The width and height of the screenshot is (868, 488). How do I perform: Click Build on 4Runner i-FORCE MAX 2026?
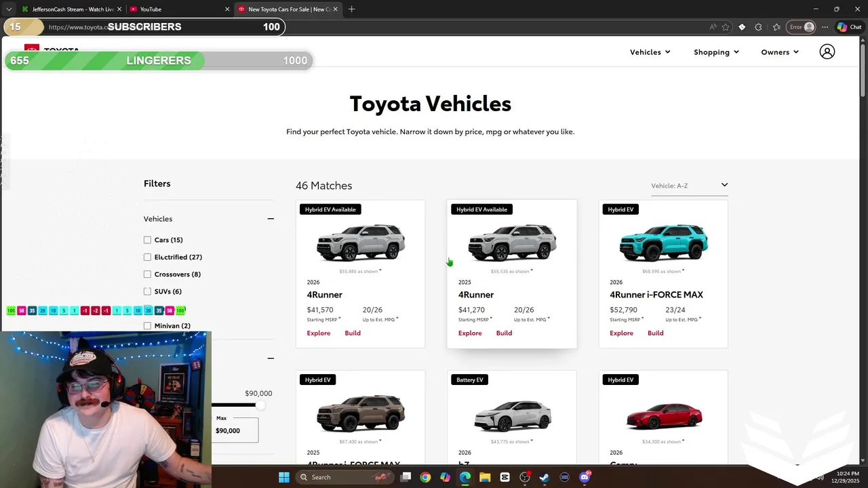tap(655, 333)
